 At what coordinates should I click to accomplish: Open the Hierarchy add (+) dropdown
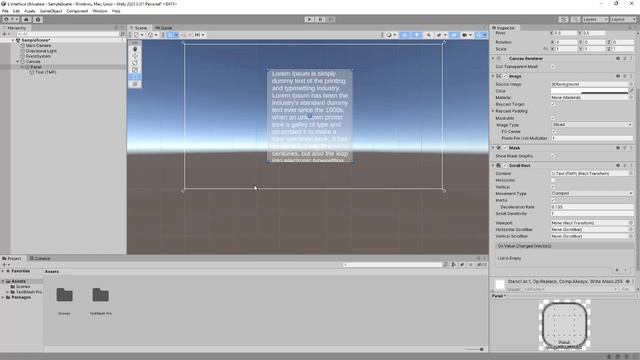point(6,34)
